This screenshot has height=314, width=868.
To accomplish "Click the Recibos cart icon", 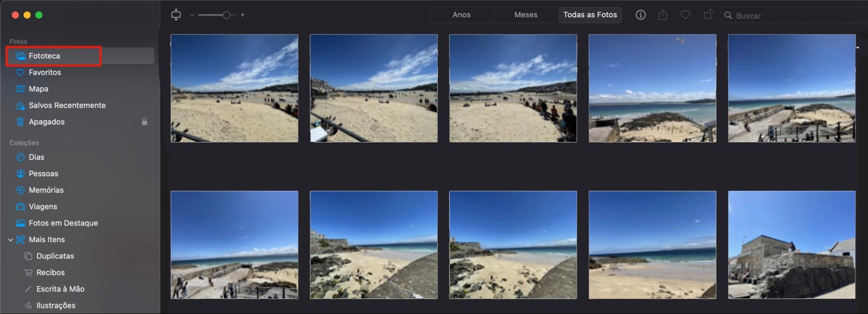I will coord(28,272).
